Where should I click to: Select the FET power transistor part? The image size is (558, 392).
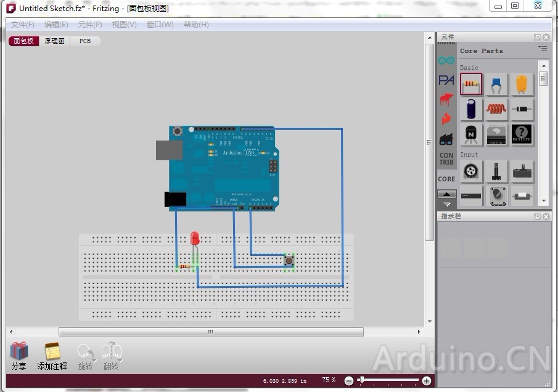click(496, 134)
